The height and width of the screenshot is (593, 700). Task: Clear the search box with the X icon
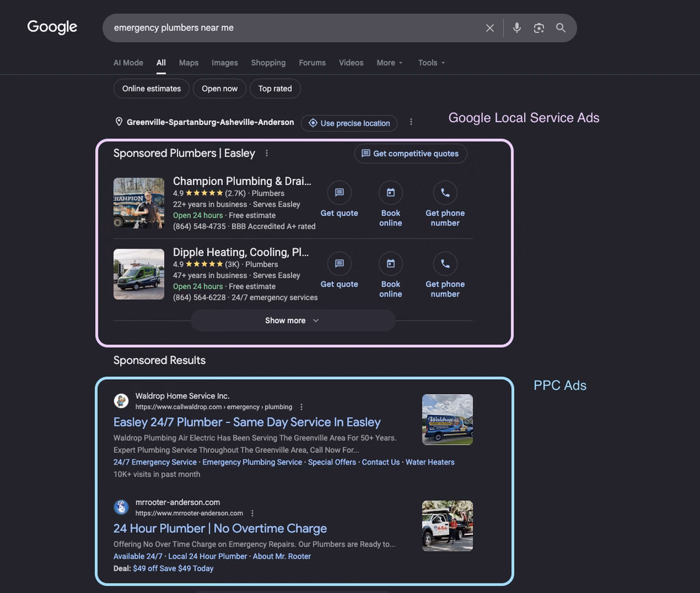489,28
